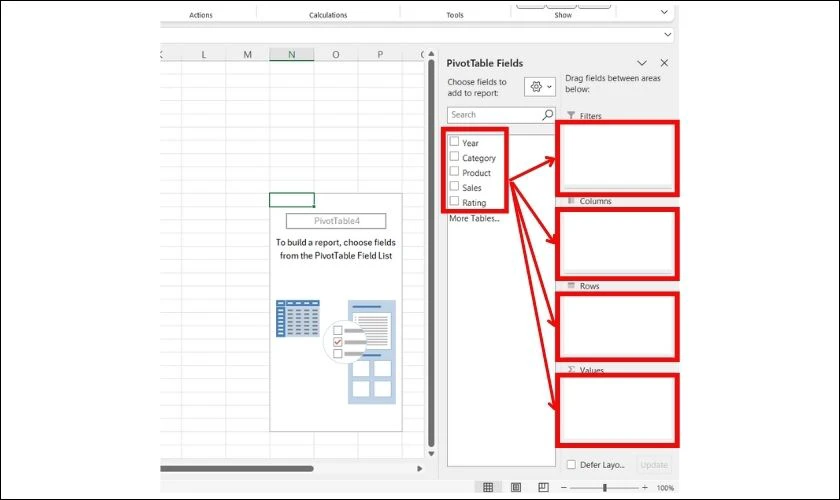Click the Update button
This screenshot has height=500, width=840.
pyautogui.click(x=654, y=465)
